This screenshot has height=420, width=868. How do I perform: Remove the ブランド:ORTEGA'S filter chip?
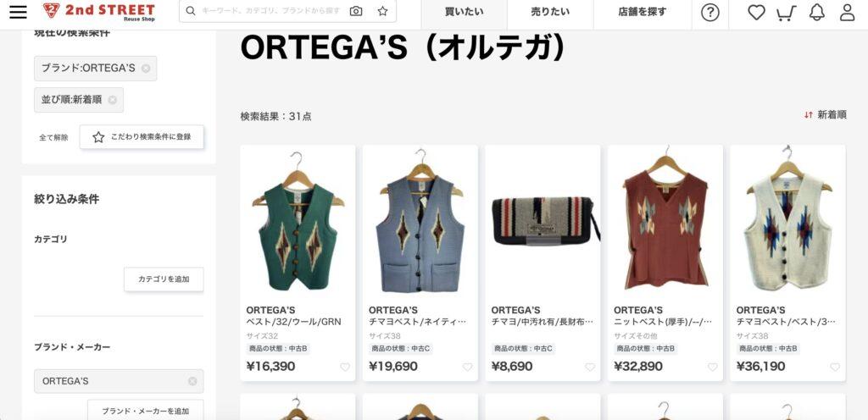pos(146,69)
